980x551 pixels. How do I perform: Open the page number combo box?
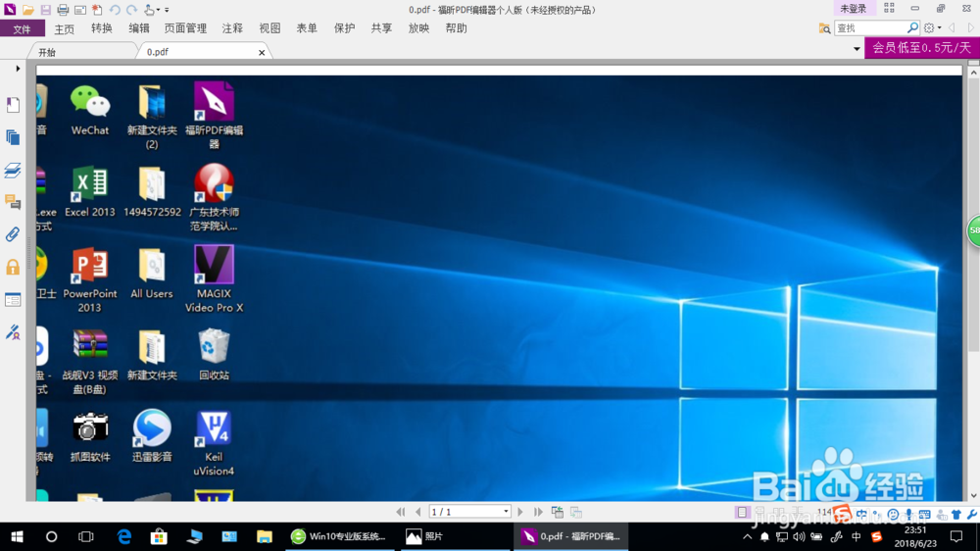(469, 512)
